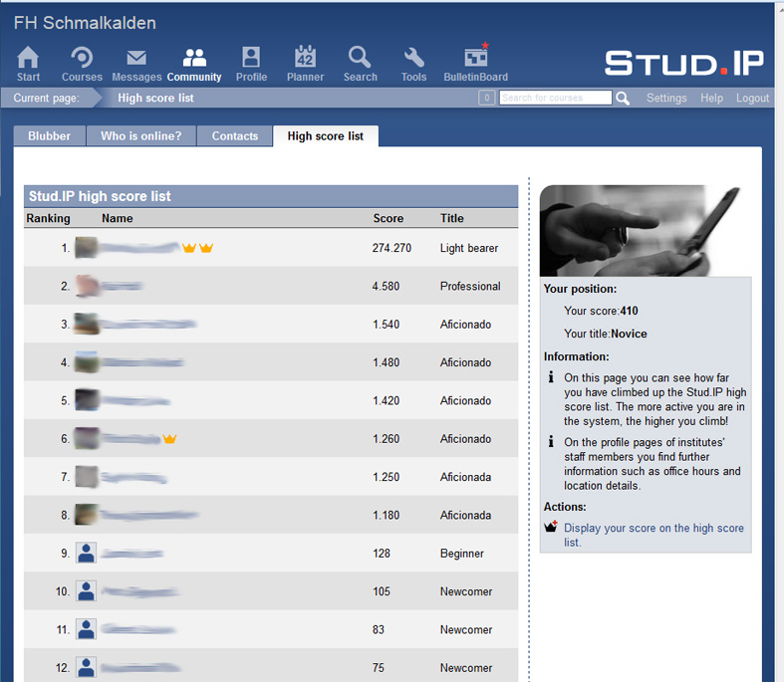Click avatar of rank 8 user

pyautogui.click(x=86, y=515)
